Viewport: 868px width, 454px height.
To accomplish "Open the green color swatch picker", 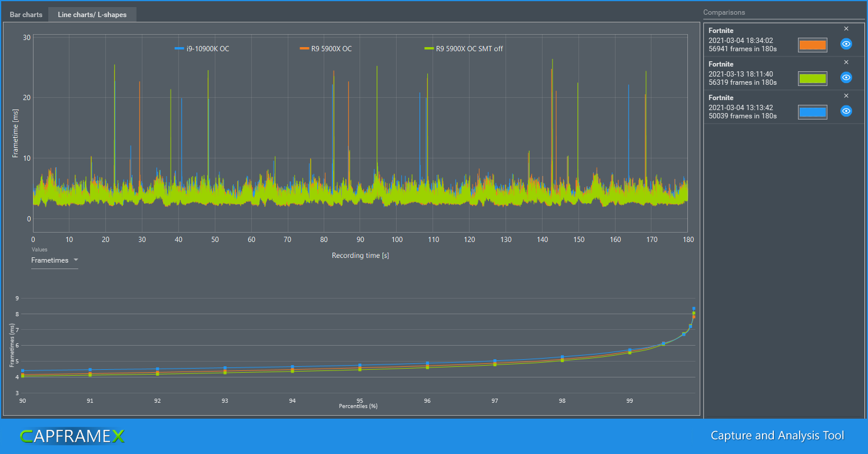I will (x=812, y=78).
